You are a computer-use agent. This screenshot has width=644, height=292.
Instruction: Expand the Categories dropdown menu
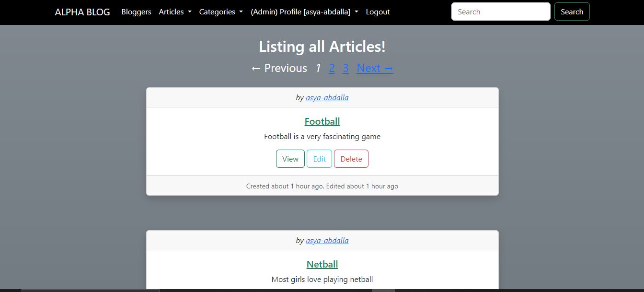(x=221, y=12)
